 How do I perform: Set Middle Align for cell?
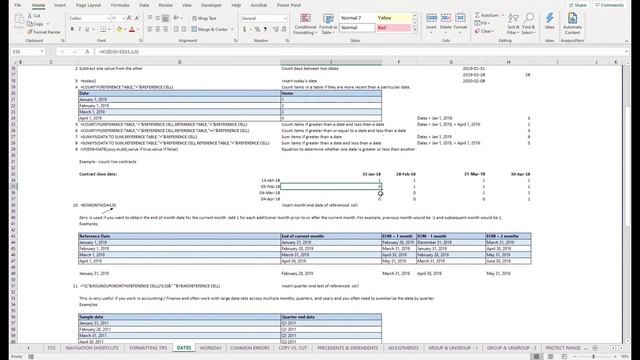[158, 18]
